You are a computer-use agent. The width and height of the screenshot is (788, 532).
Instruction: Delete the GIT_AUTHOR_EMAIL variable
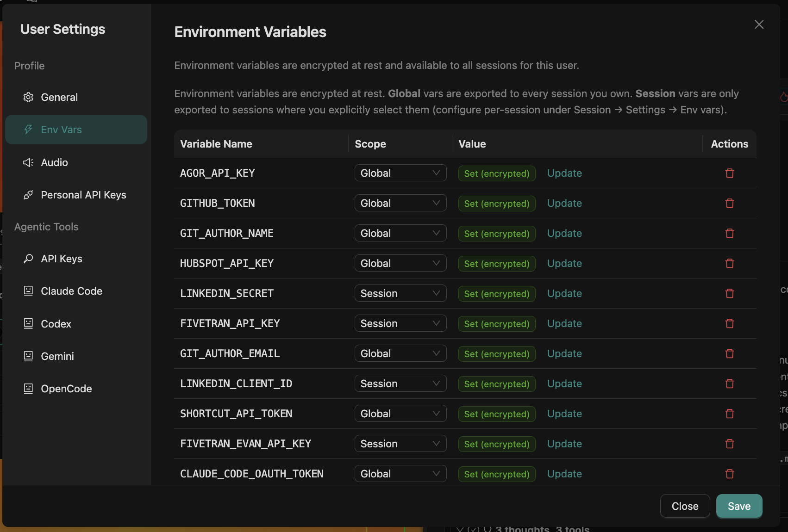[730, 353]
